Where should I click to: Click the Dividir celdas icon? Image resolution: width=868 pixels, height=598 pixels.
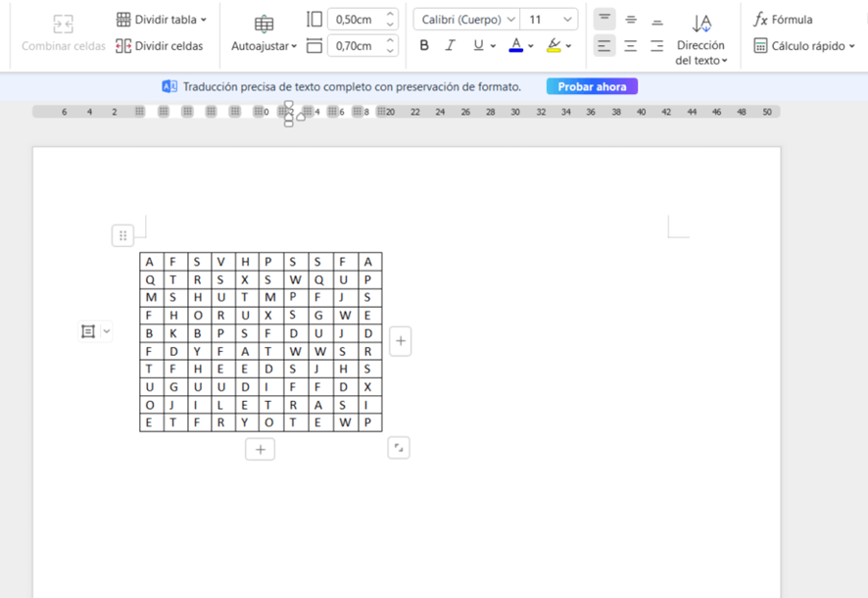point(123,46)
